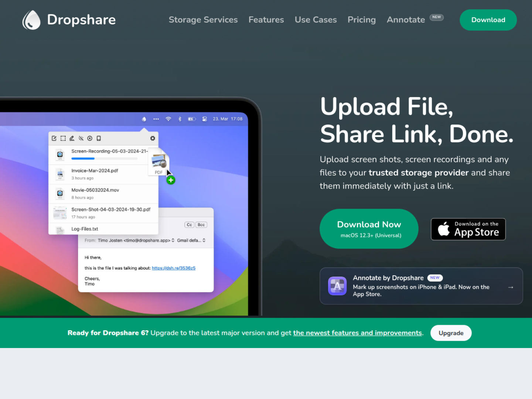This screenshot has height=399, width=532.
Task: Click the mobile device icon in the popup toolbar
Action: click(99, 138)
